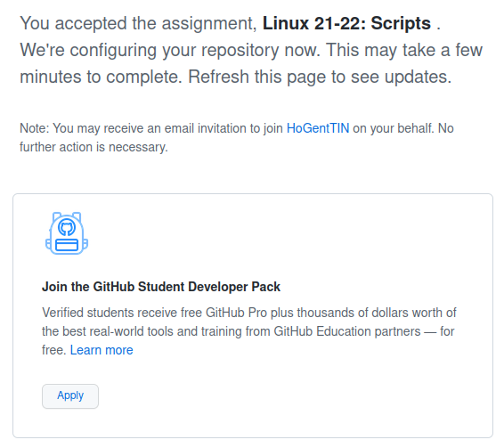Click the 'This may take a few' text

coord(404,50)
